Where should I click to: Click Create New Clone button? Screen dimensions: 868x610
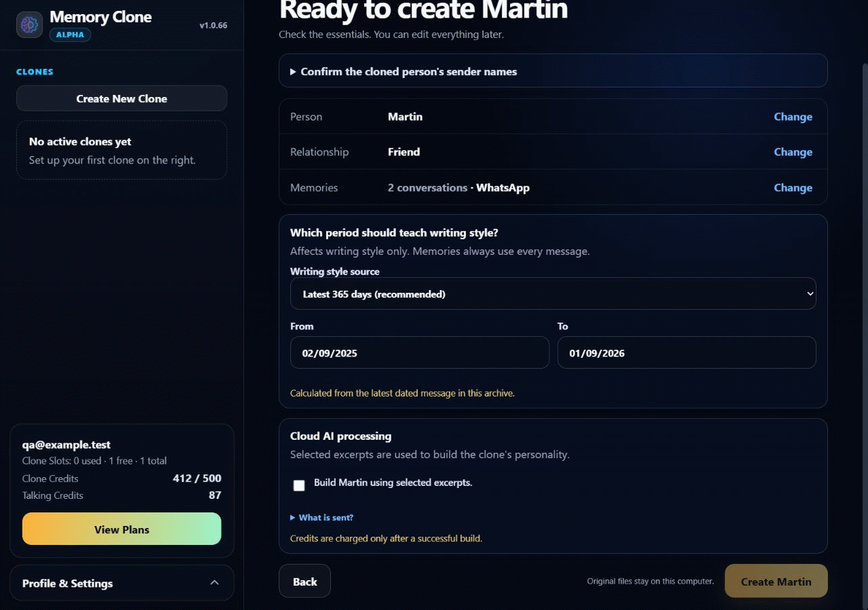click(121, 98)
